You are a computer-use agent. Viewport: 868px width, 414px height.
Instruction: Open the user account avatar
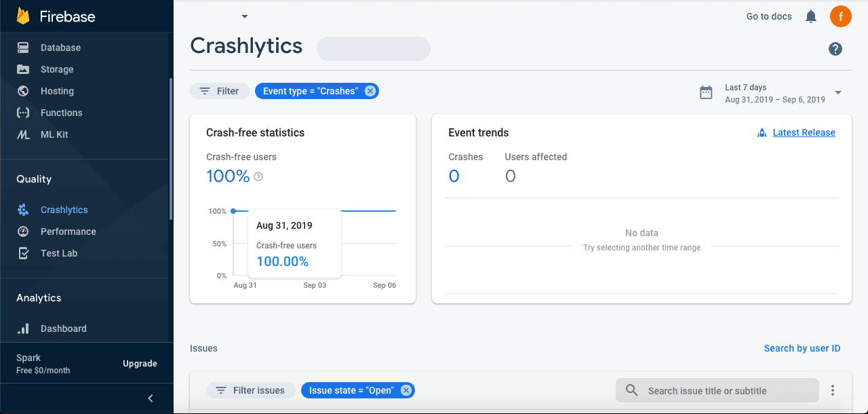click(x=841, y=16)
